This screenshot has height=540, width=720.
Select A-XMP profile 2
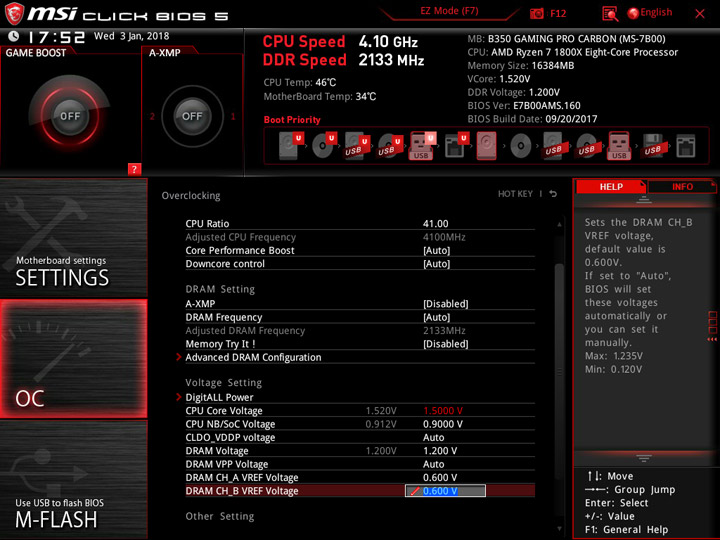coord(152,116)
